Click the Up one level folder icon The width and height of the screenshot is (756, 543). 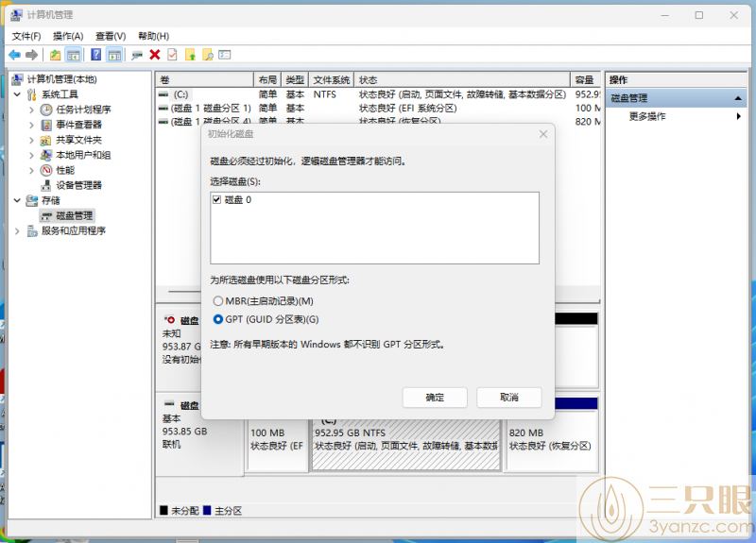click(56, 55)
